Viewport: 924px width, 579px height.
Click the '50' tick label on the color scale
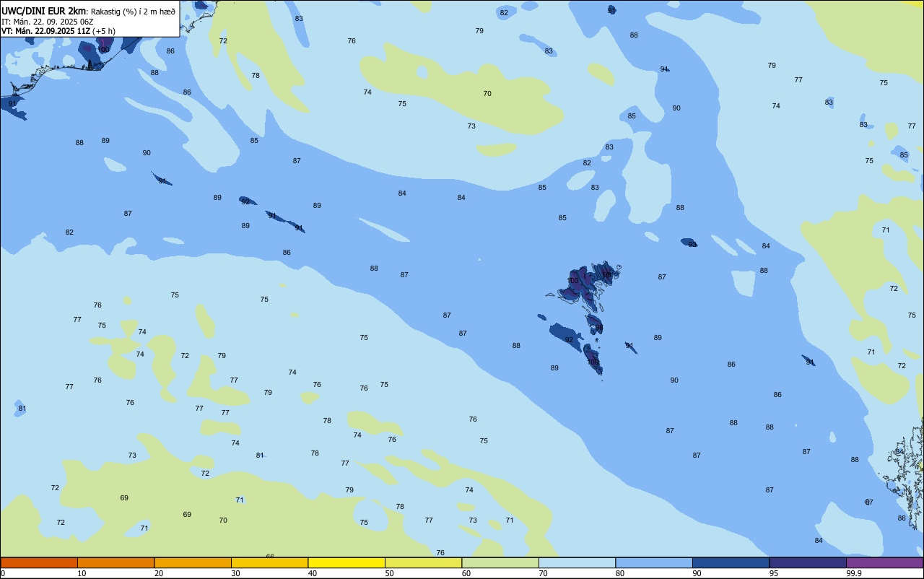pyautogui.click(x=389, y=573)
